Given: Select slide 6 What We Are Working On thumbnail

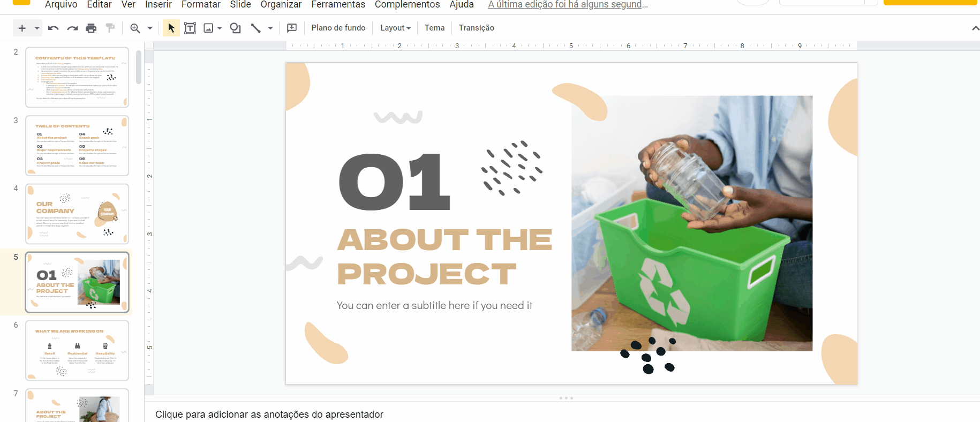Looking at the screenshot, I should (77, 350).
